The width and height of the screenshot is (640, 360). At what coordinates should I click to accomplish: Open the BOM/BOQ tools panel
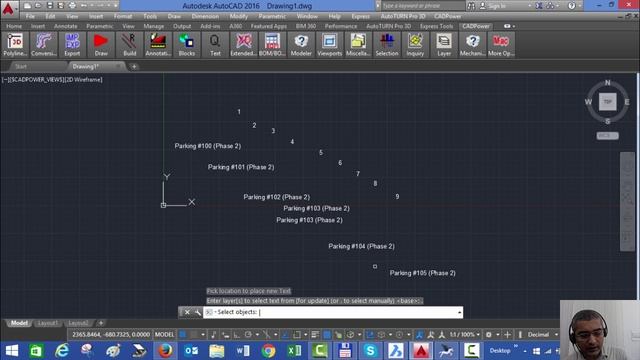point(272,45)
